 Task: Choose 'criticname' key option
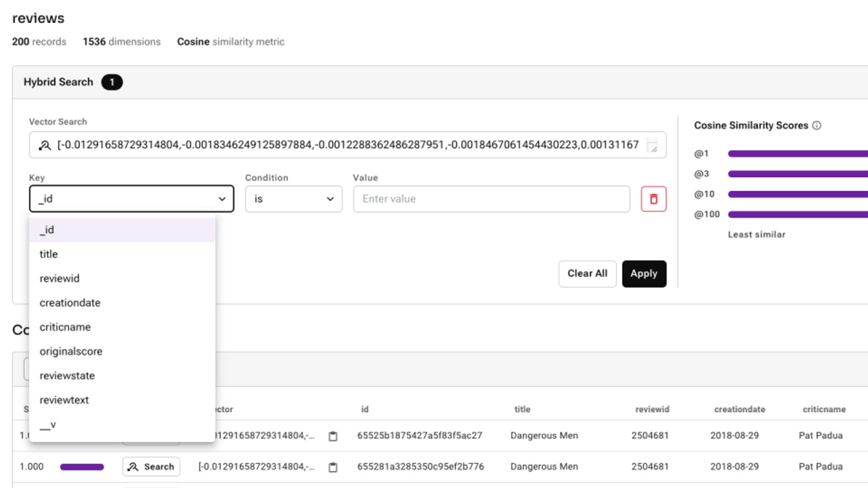click(x=65, y=327)
